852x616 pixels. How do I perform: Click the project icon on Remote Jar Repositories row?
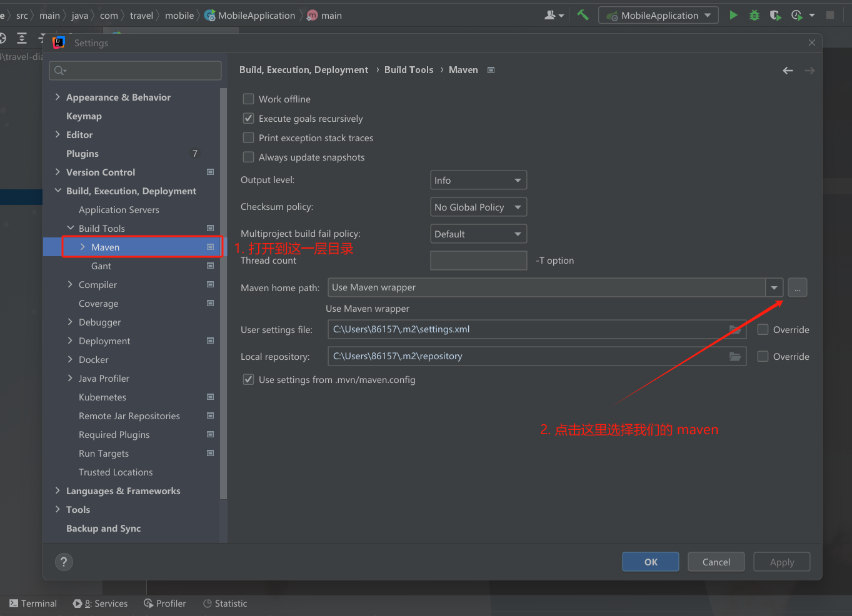coord(211,415)
